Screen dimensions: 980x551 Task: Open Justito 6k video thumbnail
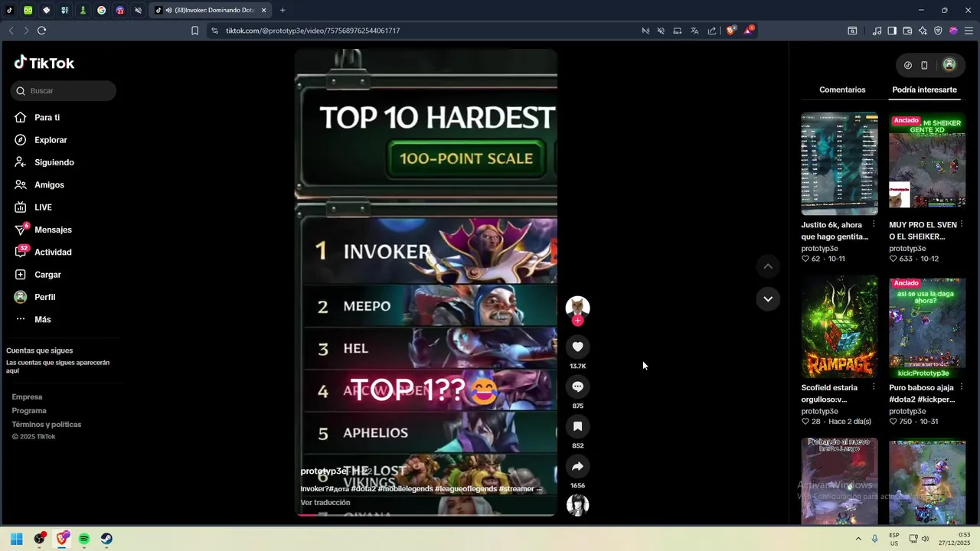coord(839,164)
